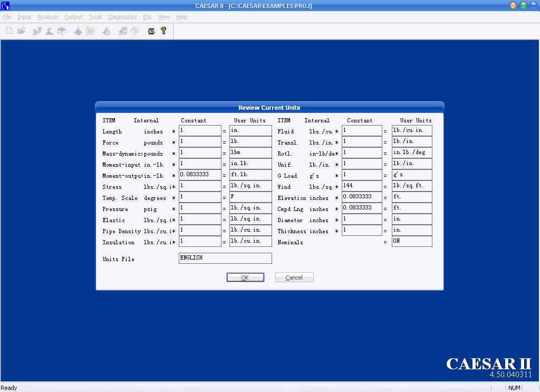Click the Diameter user units field
Viewport: 540px width, 392px height.
tap(412, 219)
